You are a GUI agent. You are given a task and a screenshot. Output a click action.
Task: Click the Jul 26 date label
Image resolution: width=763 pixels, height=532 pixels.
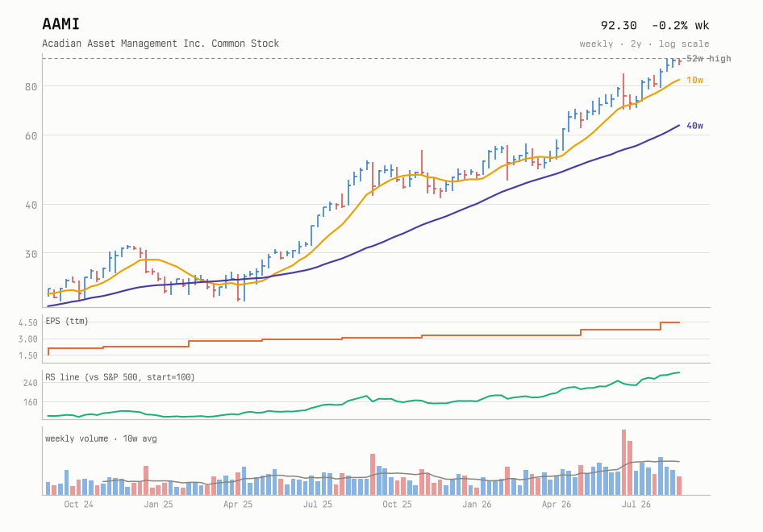pos(636,505)
